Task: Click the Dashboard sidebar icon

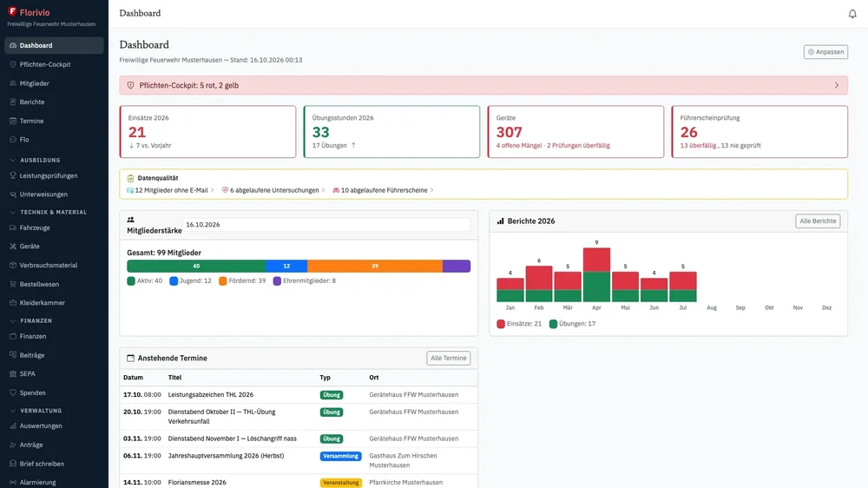Action: (13, 45)
